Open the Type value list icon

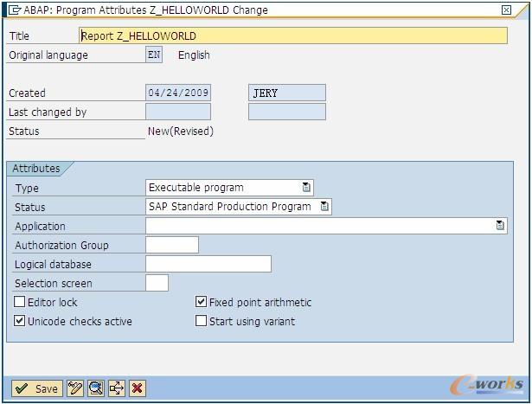tap(306, 188)
